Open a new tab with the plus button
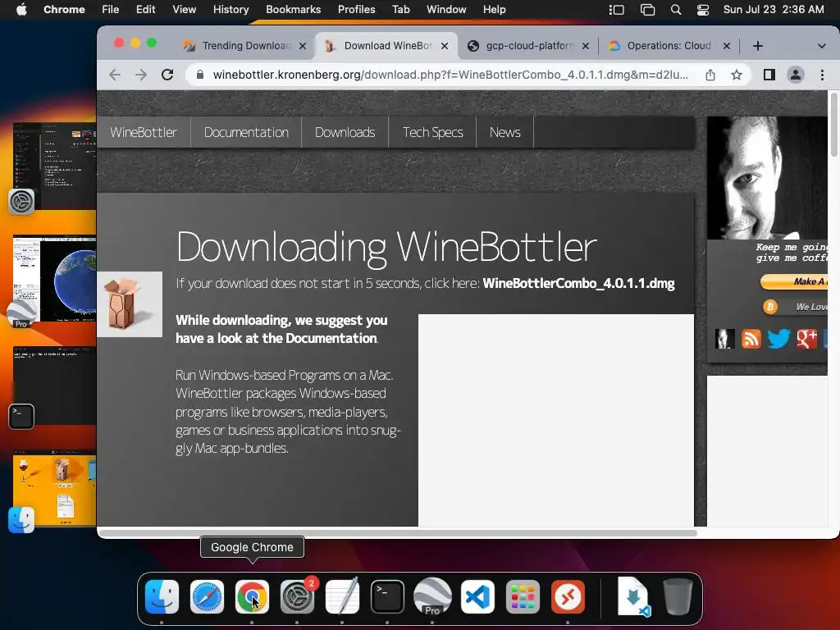 (x=757, y=46)
